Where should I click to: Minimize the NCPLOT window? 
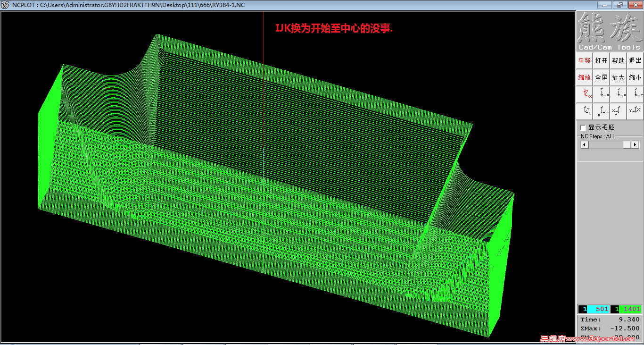pos(604,5)
